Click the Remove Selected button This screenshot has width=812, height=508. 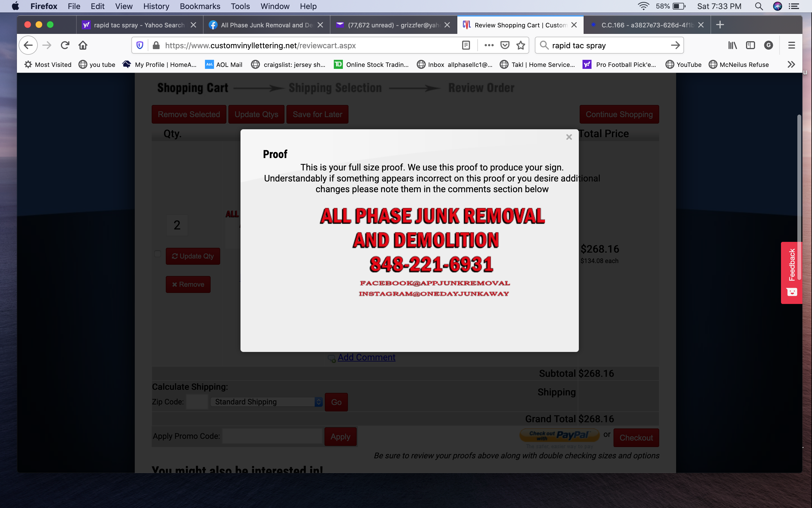(x=189, y=114)
